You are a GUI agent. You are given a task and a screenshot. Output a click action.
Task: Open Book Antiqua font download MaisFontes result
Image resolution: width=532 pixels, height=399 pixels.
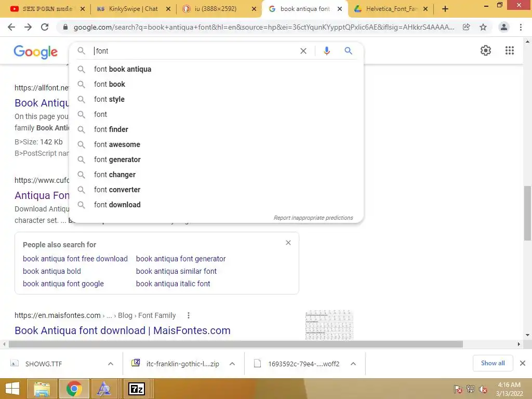[123, 330]
